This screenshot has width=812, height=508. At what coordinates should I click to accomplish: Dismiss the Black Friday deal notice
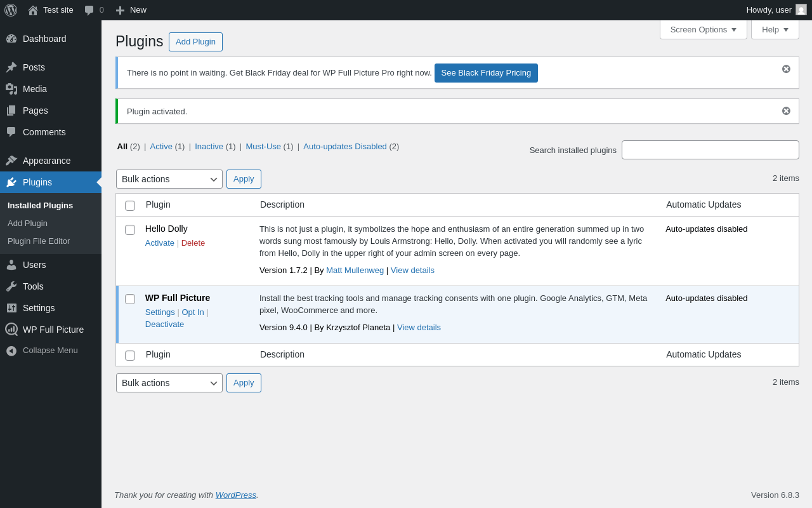point(786,69)
